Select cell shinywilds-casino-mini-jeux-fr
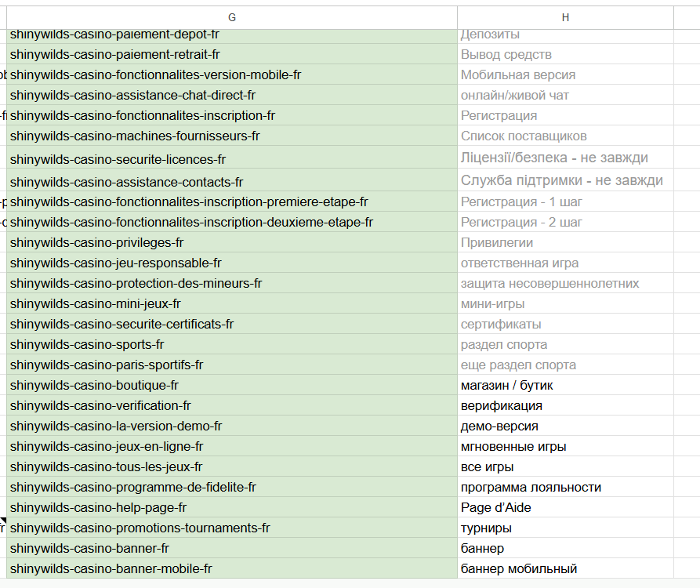Image resolution: width=700 pixels, height=588 pixels. click(232, 303)
